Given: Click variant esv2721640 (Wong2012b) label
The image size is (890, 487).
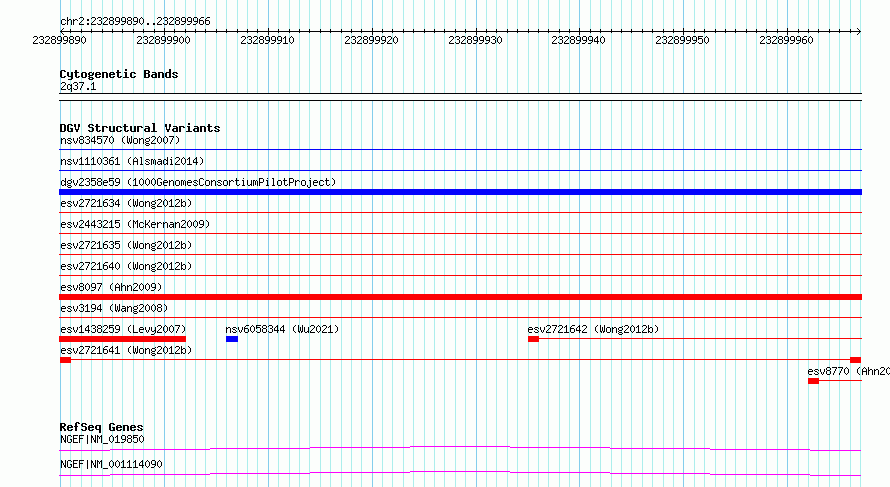Looking at the screenshot, I should pyautogui.click(x=126, y=266).
